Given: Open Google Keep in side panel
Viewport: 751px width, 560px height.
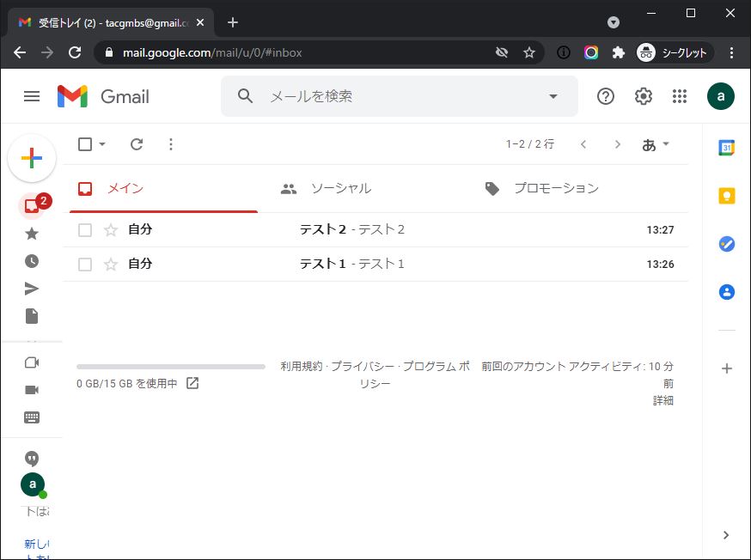Looking at the screenshot, I should tap(726, 196).
